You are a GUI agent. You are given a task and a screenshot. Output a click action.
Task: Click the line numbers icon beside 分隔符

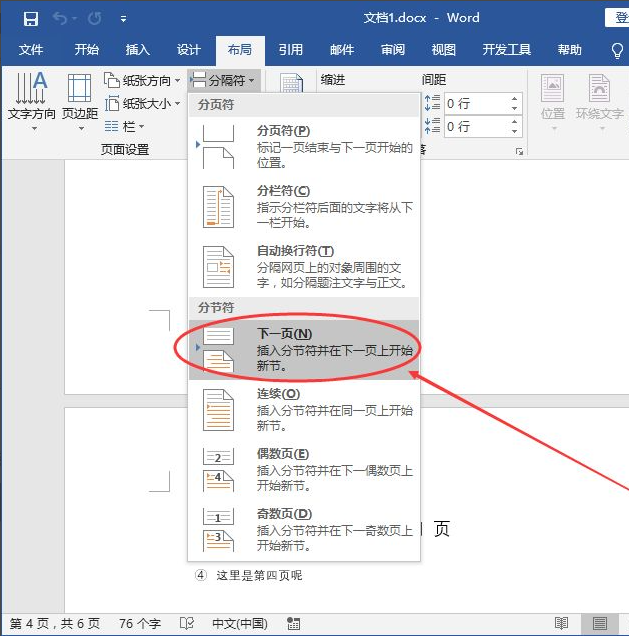(x=292, y=83)
